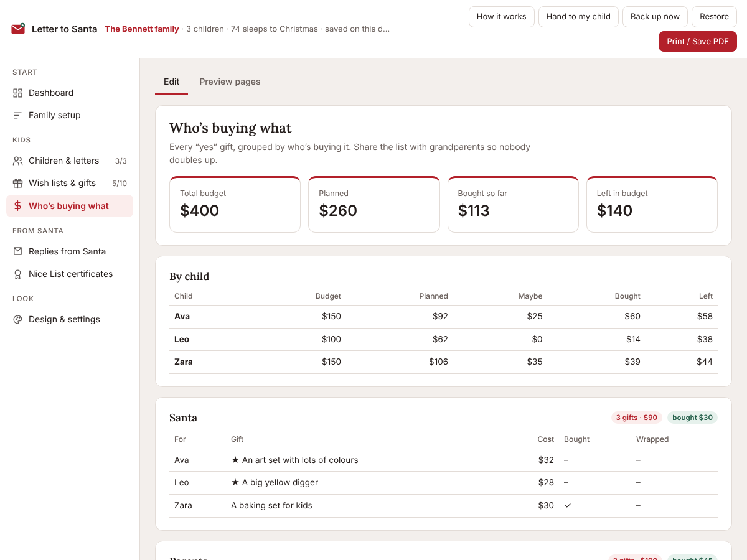Open Replies from Santa
The height and width of the screenshot is (560, 747).
click(x=70, y=251)
